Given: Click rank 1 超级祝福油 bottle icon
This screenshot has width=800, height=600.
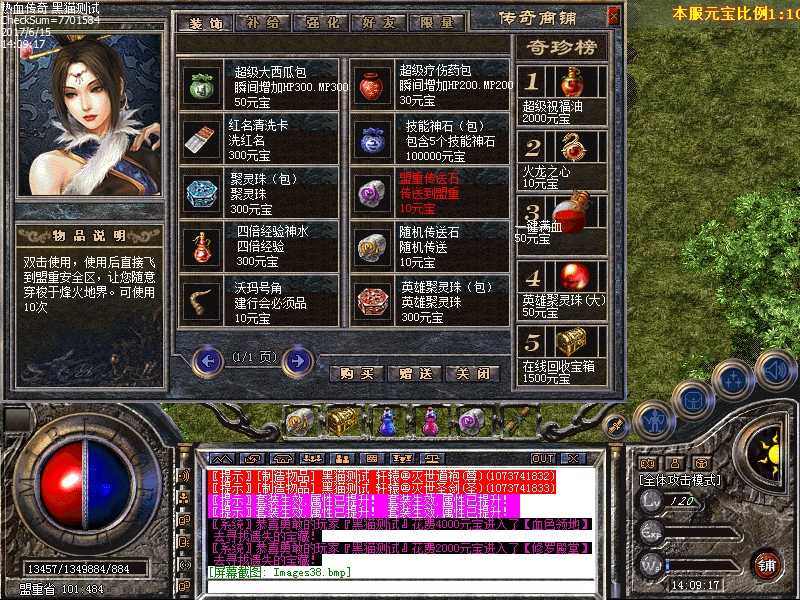Looking at the screenshot, I should click(572, 82).
